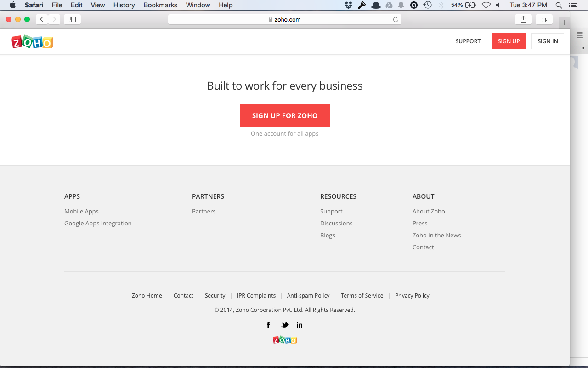Open the Privacy Policy footer link
Viewport: 588px width, 368px height.
tap(412, 295)
